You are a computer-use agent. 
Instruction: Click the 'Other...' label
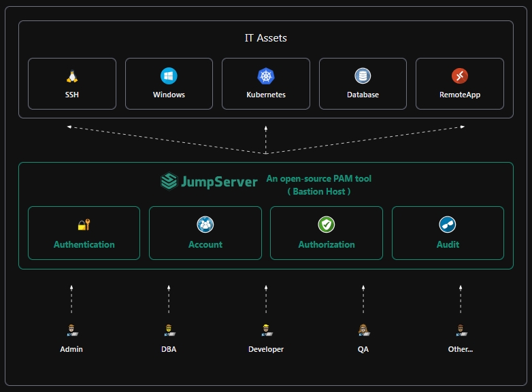click(461, 349)
